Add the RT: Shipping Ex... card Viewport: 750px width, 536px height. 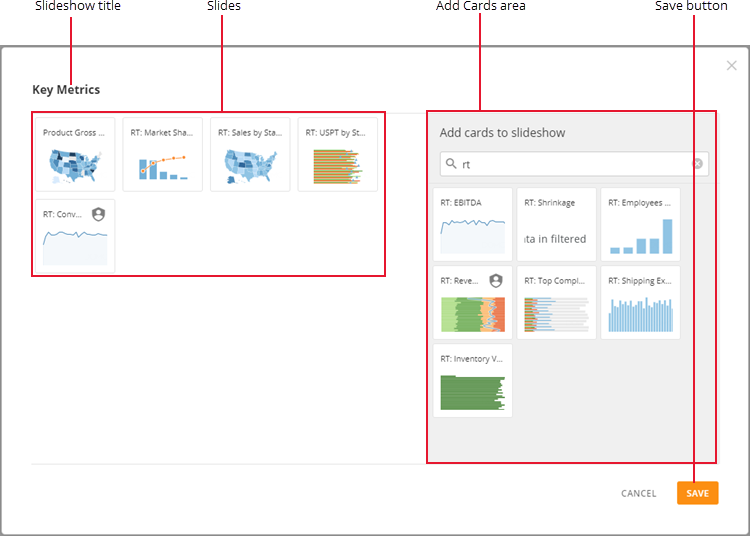[x=640, y=303]
